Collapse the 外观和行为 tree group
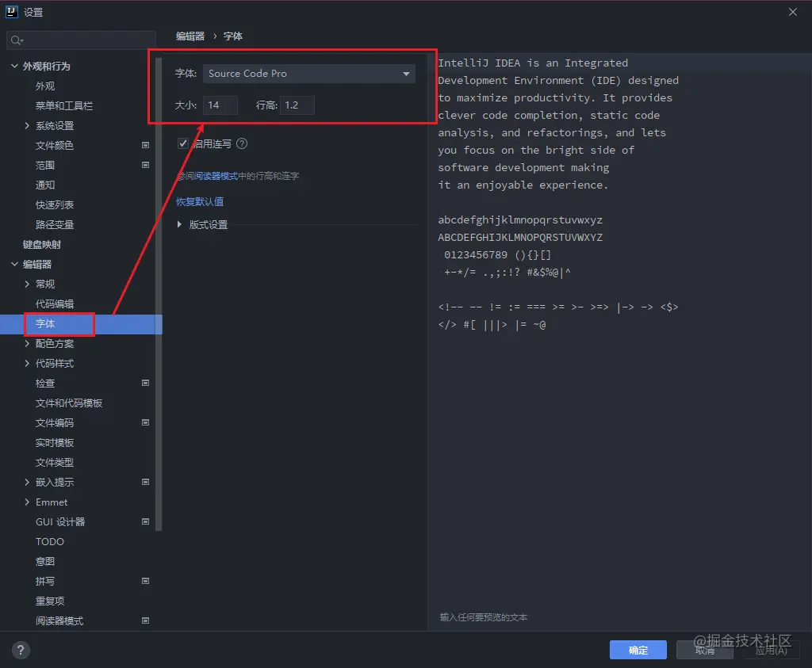The width and height of the screenshot is (812, 668). [x=14, y=66]
